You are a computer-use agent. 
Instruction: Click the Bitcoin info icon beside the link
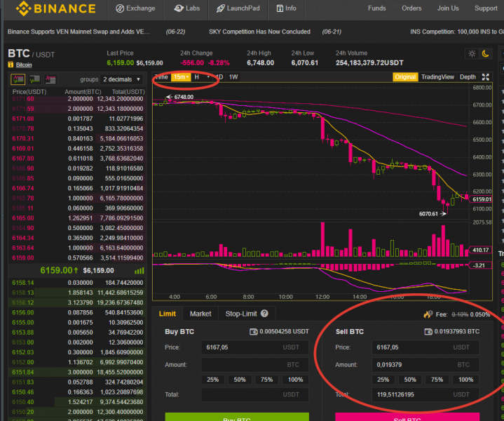11,65
